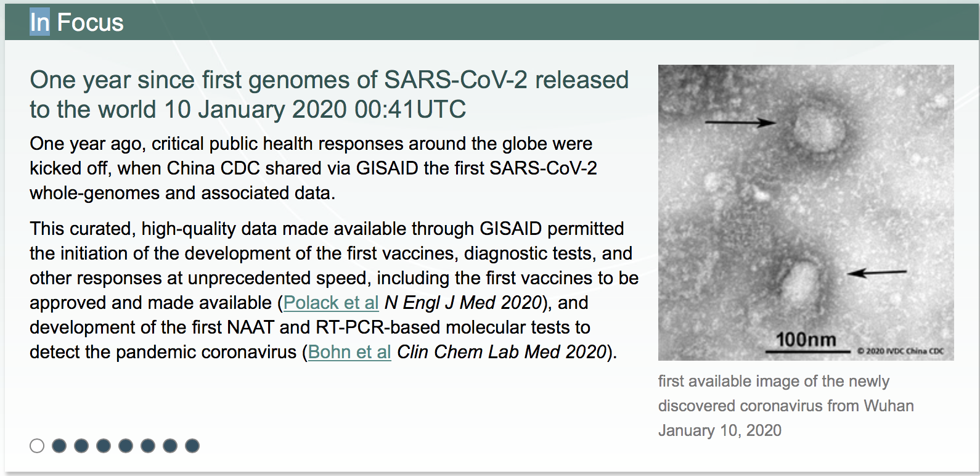Image resolution: width=980 pixels, height=476 pixels.
Task: Select the first hollow carousel dot
Action: (x=37, y=446)
